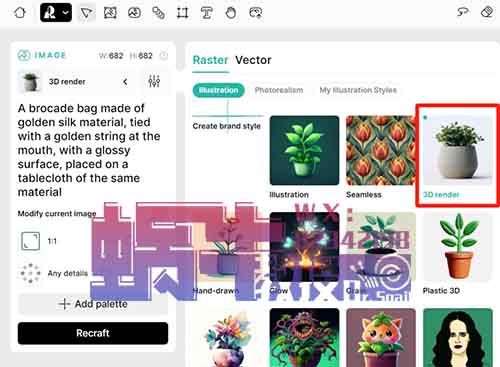The height and width of the screenshot is (367, 500).
Task: Click the Any details option
Action: (x=54, y=273)
